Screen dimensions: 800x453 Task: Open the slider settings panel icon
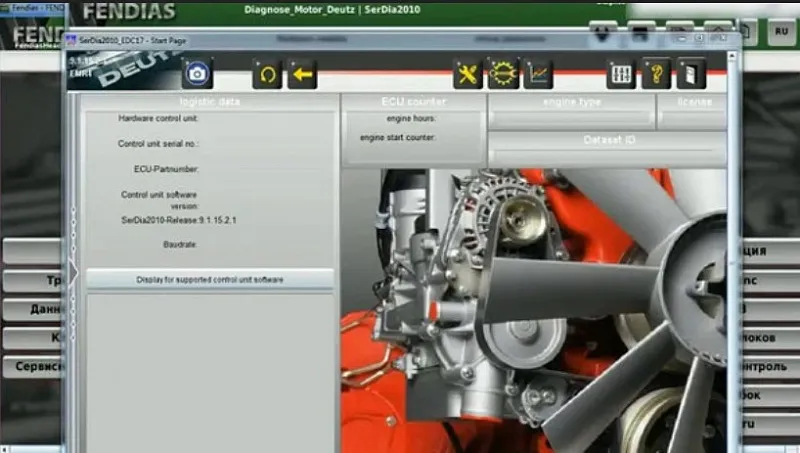pyautogui.click(x=621, y=74)
